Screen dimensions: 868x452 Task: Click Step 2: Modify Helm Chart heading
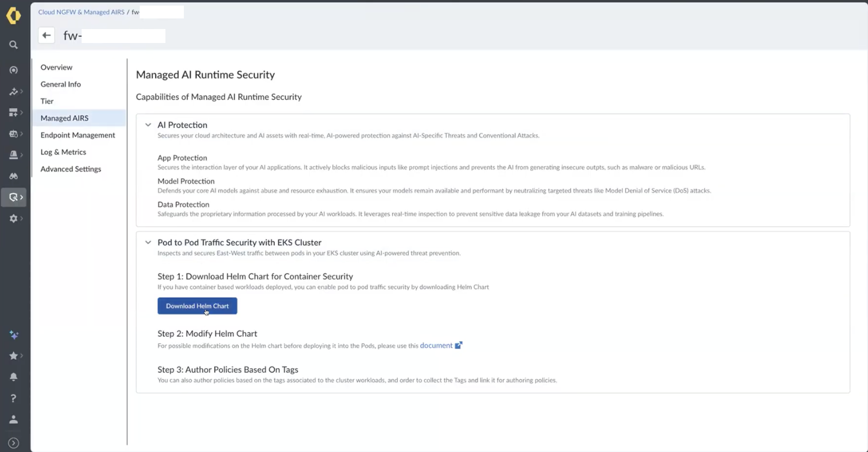point(207,334)
